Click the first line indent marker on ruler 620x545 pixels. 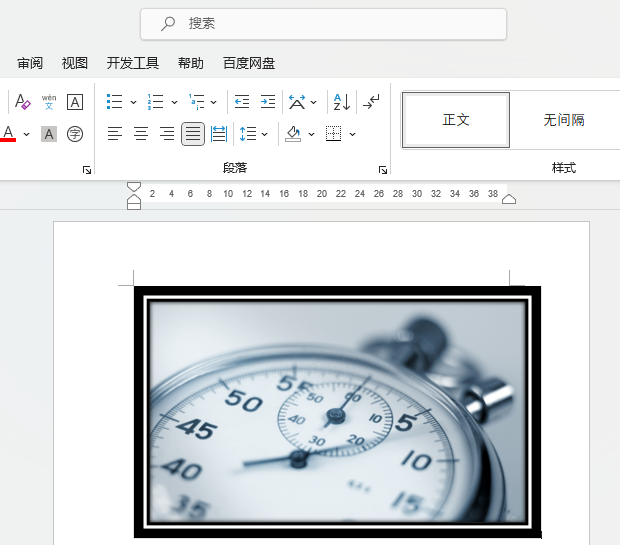134,187
